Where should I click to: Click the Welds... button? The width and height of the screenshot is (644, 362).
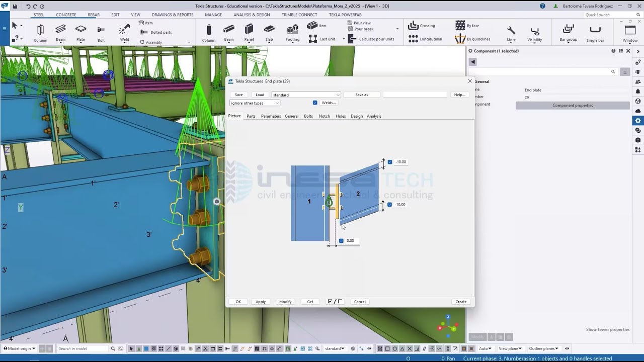(329, 103)
